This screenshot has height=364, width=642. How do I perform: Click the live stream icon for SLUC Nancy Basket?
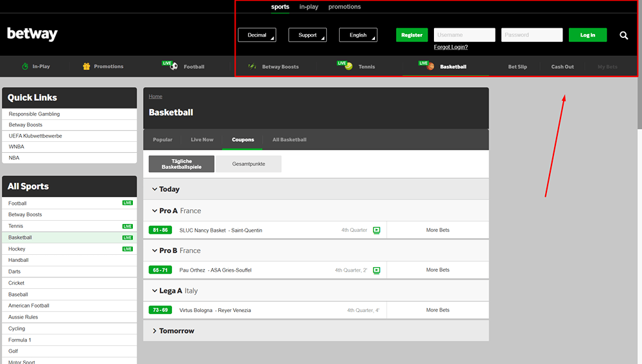pyautogui.click(x=377, y=230)
